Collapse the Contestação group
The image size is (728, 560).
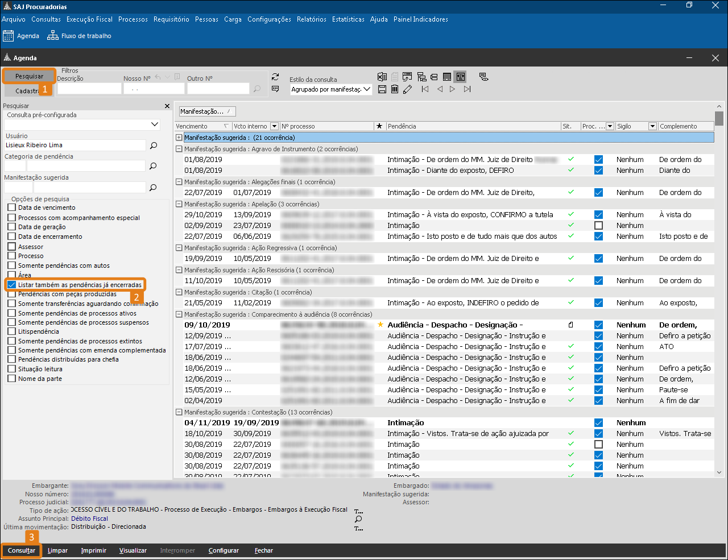[x=179, y=412]
